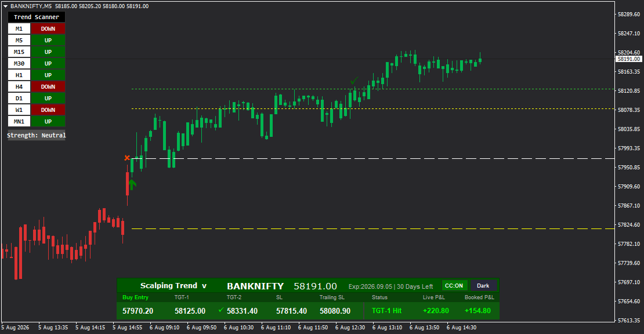This screenshot has width=644, height=334.
Task: Click the TGT-1 value 58125.00
Action: [x=190, y=311]
